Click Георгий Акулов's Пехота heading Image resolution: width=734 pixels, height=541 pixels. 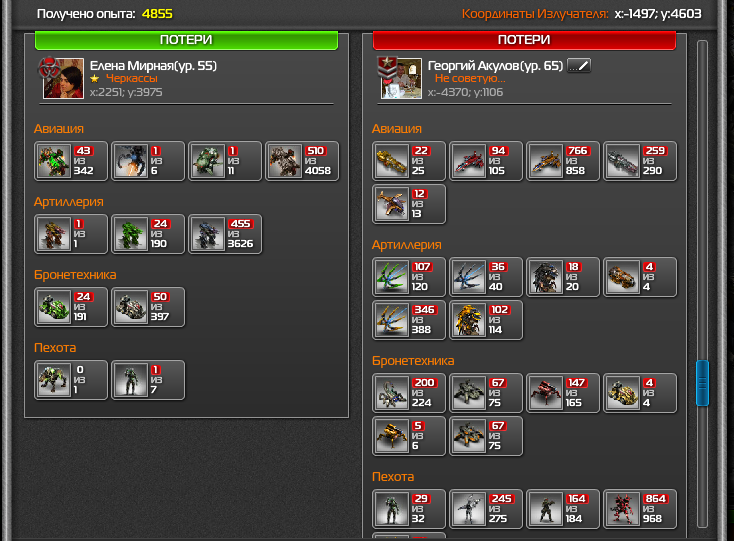(393, 477)
